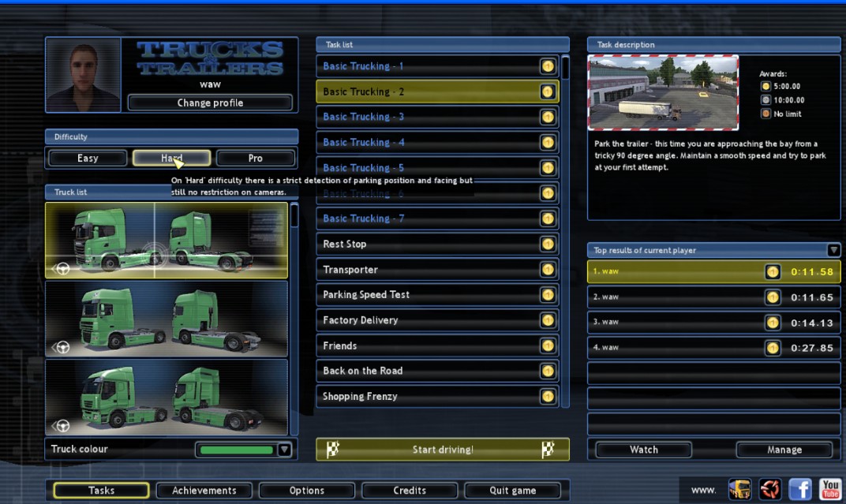This screenshot has height=504, width=846.
Task: Select the Factory Delivery task
Action: (437, 320)
